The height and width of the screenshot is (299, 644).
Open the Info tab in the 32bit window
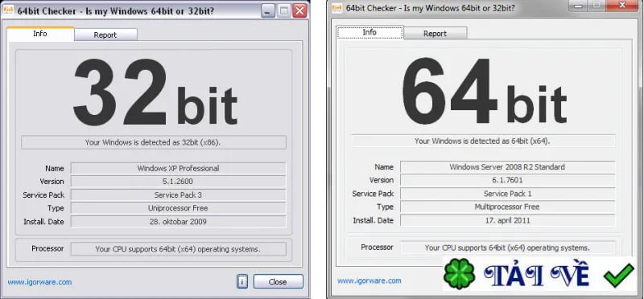click(40, 34)
